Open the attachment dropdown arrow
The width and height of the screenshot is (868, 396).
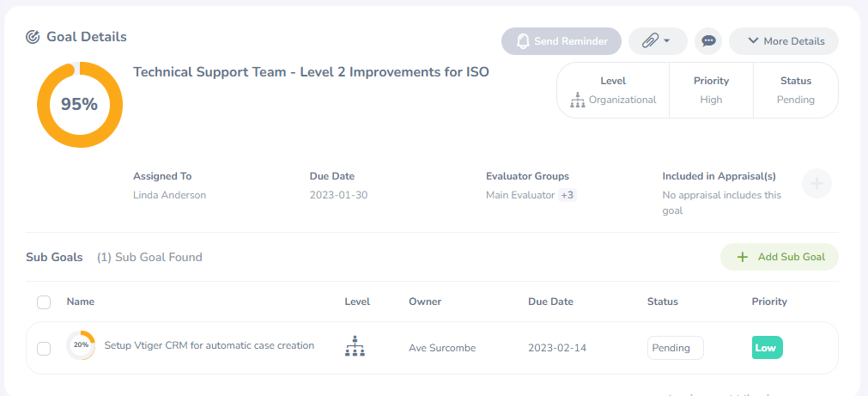667,41
